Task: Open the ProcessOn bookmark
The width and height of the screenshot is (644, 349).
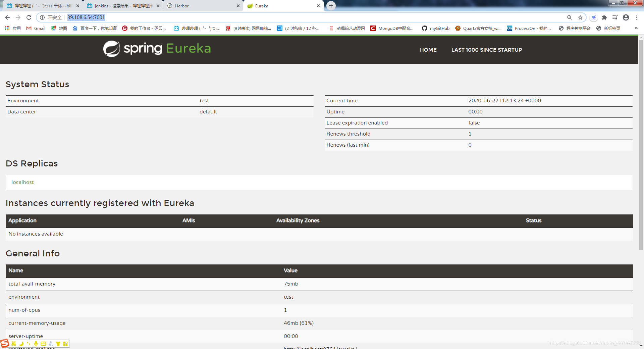Action: (x=529, y=28)
